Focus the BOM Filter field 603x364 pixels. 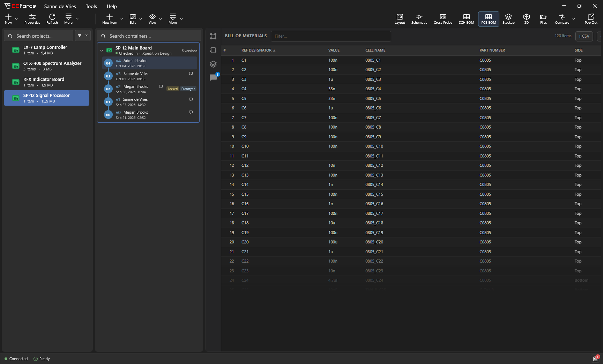point(331,36)
